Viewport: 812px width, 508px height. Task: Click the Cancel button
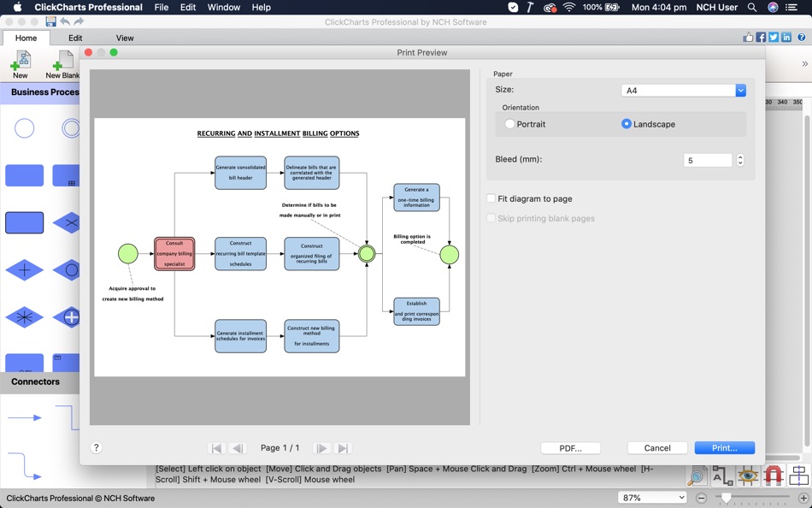click(657, 448)
